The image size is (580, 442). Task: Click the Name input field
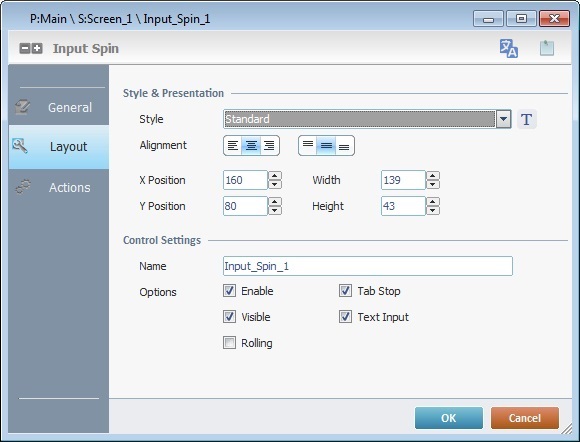pos(368,266)
